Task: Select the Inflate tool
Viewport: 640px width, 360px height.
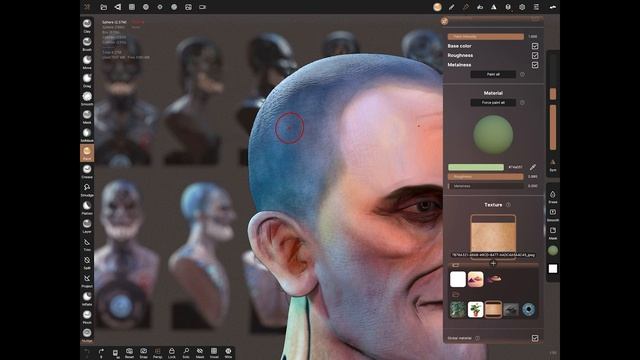Action: (x=87, y=298)
